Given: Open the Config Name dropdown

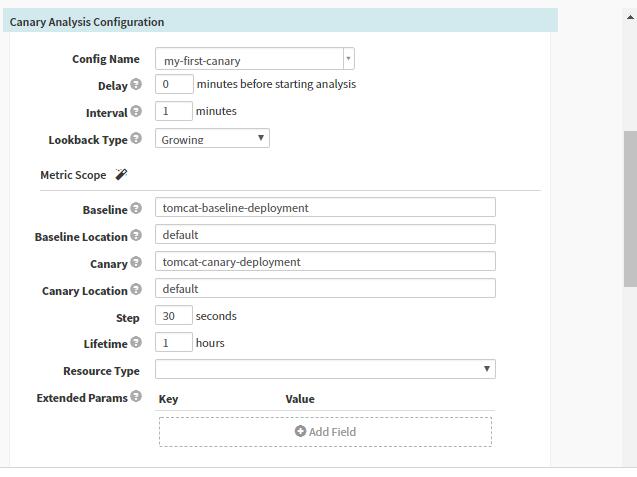Looking at the screenshot, I should click(x=254, y=60).
